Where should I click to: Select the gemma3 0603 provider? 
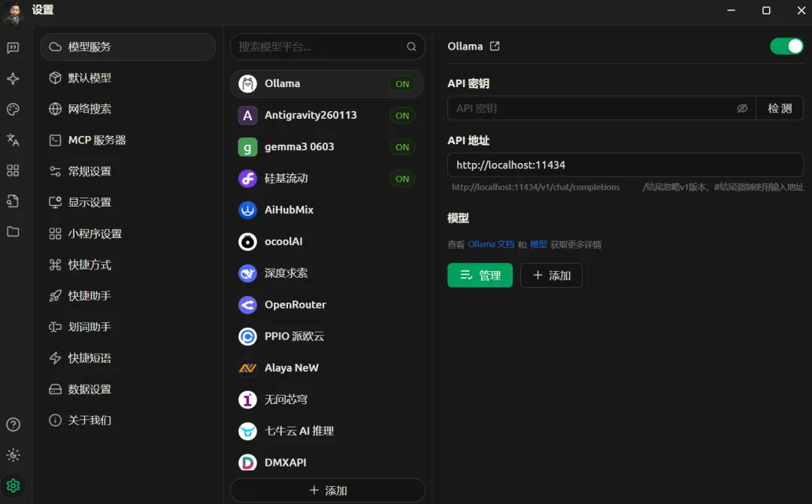click(327, 146)
